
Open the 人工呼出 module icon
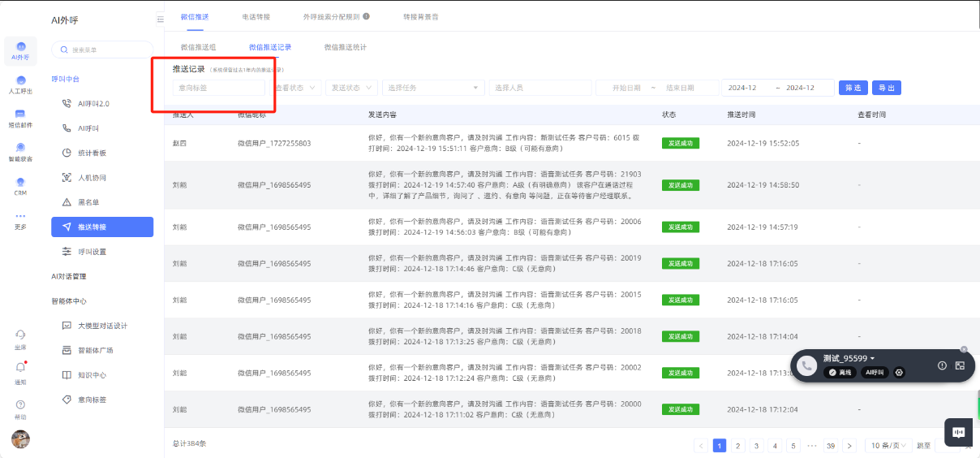[x=20, y=84]
